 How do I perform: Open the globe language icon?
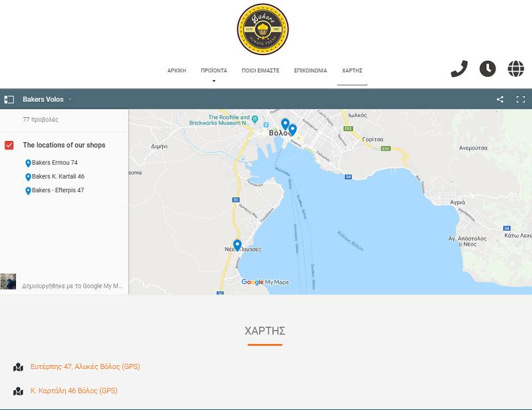coord(516,69)
